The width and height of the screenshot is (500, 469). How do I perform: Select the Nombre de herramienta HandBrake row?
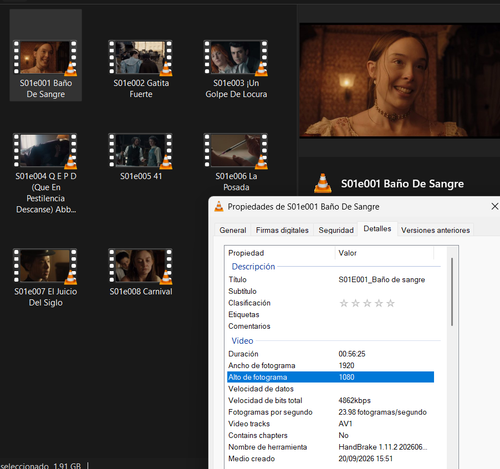tap(330, 447)
